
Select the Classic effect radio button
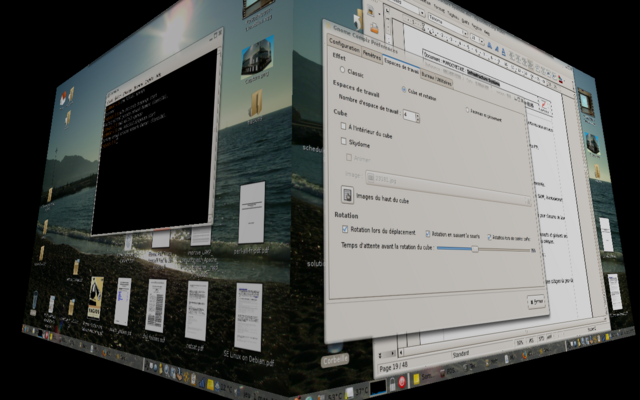pyautogui.click(x=342, y=70)
